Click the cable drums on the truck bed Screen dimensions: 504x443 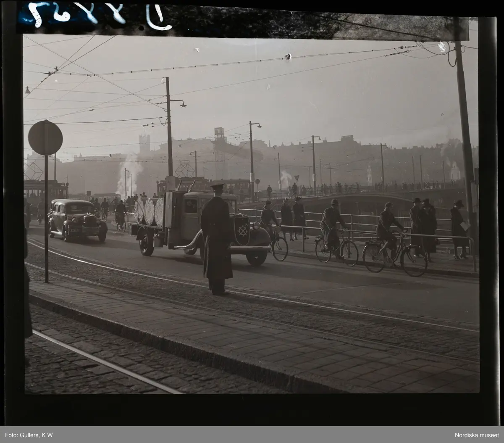[x=149, y=211]
